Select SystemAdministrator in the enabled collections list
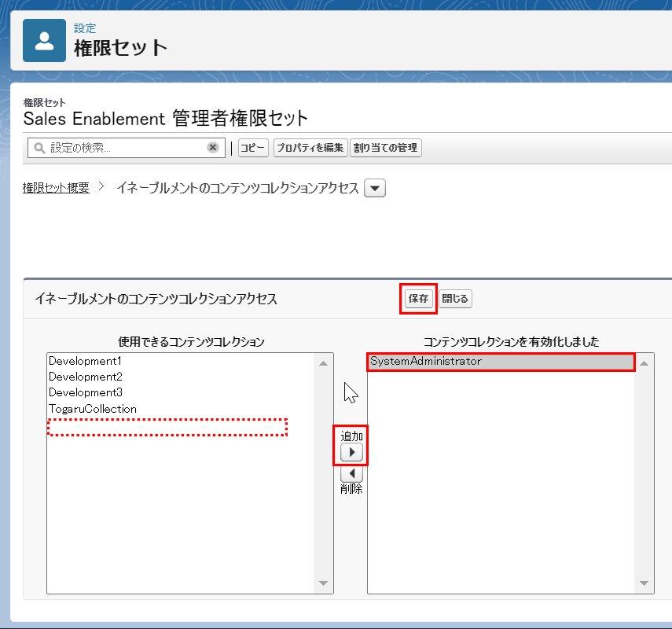 point(501,362)
